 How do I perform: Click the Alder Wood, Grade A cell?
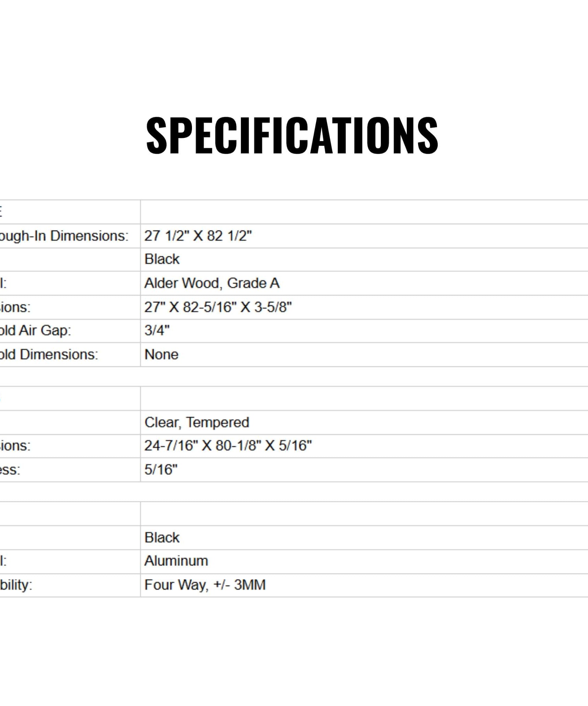pyautogui.click(x=364, y=283)
